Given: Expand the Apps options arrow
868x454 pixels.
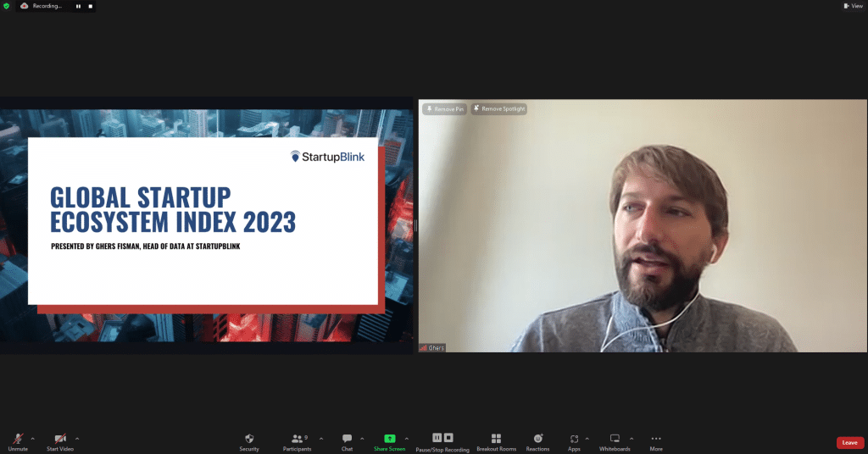Looking at the screenshot, I should point(587,439).
